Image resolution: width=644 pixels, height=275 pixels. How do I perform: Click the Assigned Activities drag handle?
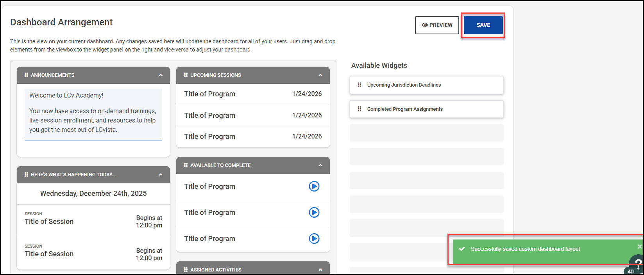point(186,270)
